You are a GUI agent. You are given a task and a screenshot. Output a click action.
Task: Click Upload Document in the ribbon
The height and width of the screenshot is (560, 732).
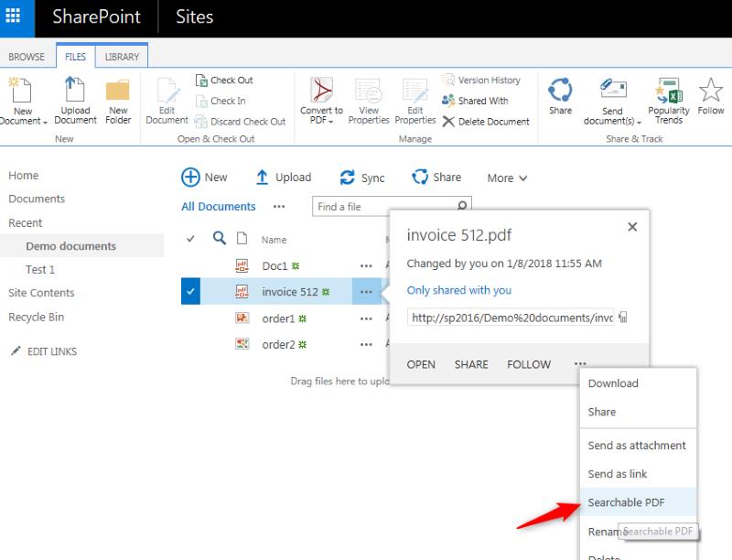[x=75, y=101]
